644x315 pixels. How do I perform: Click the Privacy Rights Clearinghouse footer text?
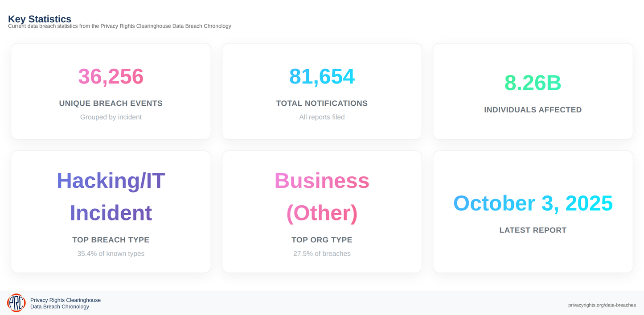tap(66, 300)
